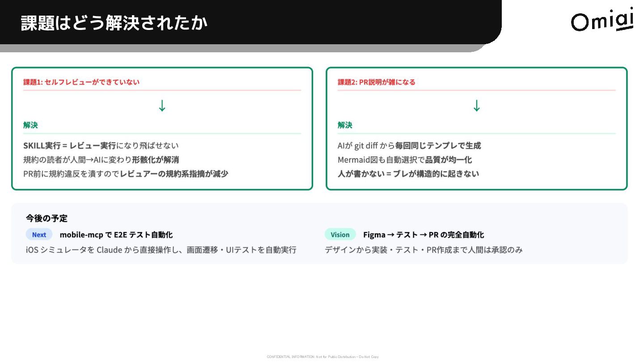Click the line 人が書かない = ブレが構造的に起きない

(408, 173)
